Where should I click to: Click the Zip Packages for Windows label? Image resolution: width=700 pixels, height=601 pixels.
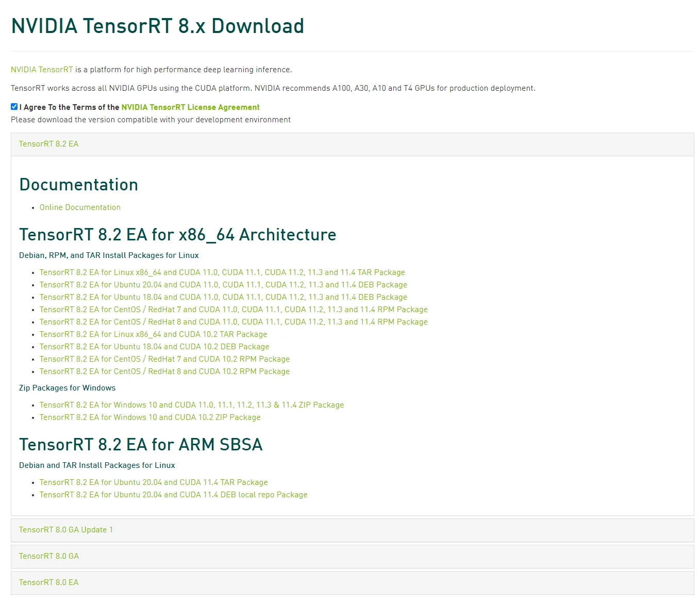pyautogui.click(x=67, y=388)
